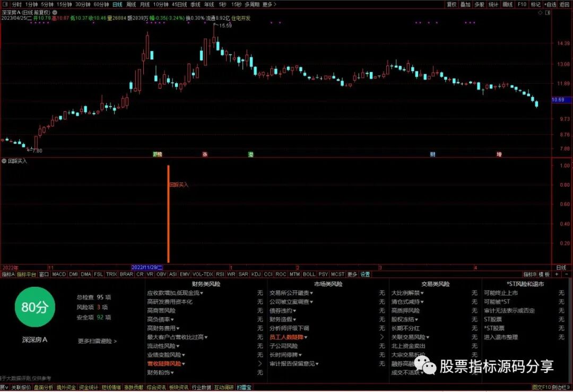Expand 更多 periods in top bar
Image resolution: width=573 pixels, height=392 pixels.
tap(270, 4)
